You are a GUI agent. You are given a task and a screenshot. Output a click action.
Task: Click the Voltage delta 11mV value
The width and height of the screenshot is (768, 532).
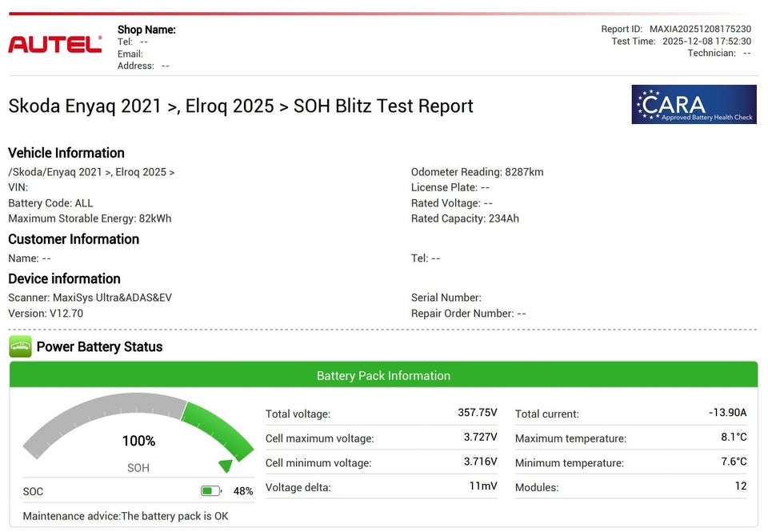pyautogui.click(x=482, y=486)
